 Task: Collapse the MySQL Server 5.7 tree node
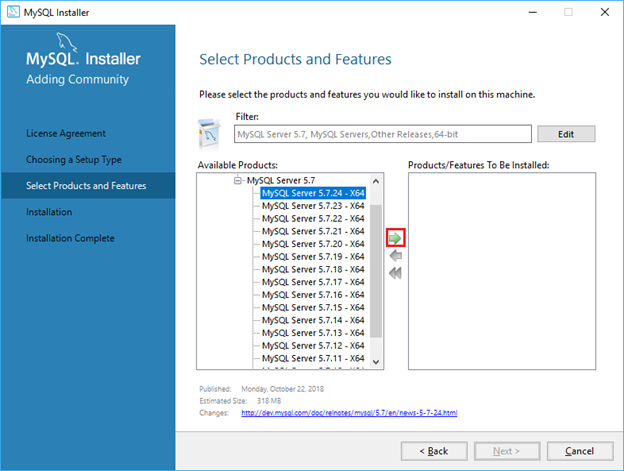[238, 181]
